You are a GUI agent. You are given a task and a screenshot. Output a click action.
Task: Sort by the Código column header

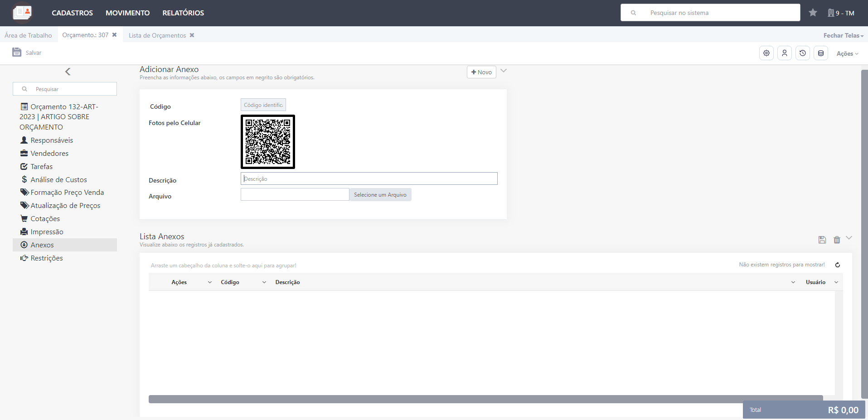(230, 282)
